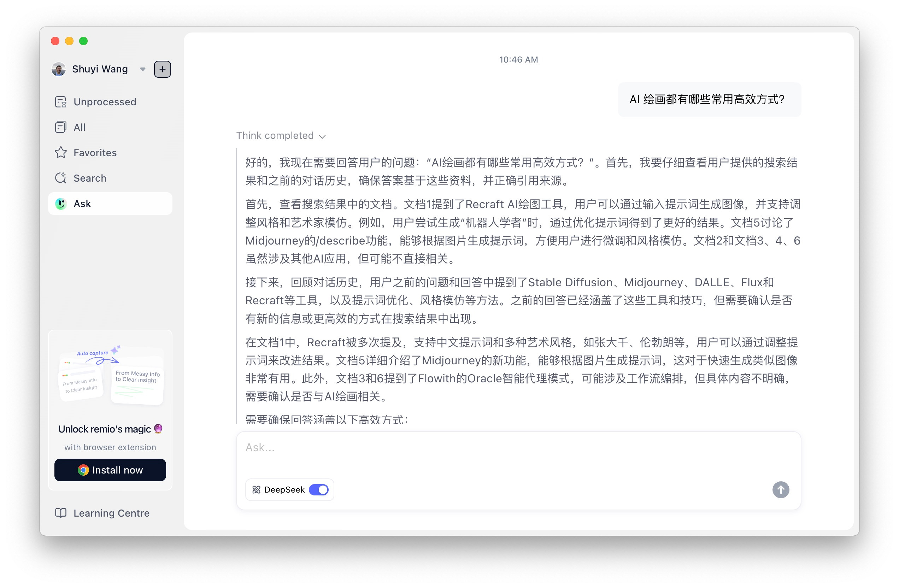
Task: Click the browser extension promo thumbnail
Action: coord(110,374)
